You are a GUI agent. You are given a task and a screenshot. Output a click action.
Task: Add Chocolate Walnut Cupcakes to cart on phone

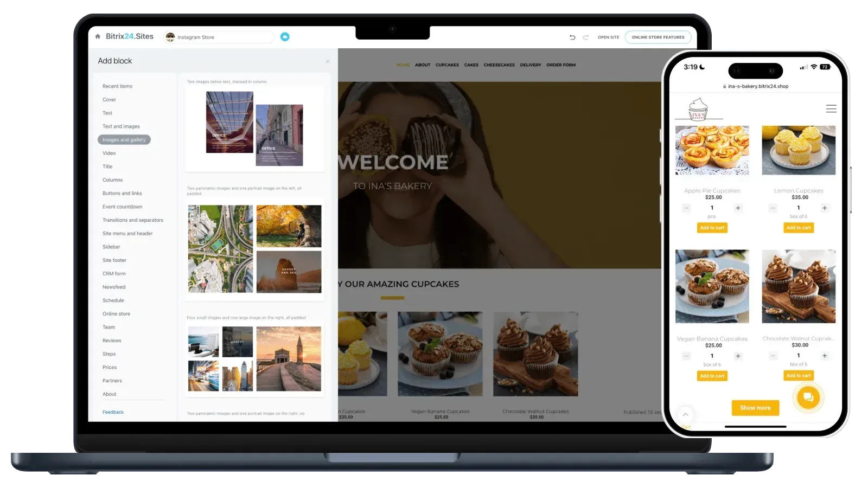pyautogui.click(x=799, y=376)
